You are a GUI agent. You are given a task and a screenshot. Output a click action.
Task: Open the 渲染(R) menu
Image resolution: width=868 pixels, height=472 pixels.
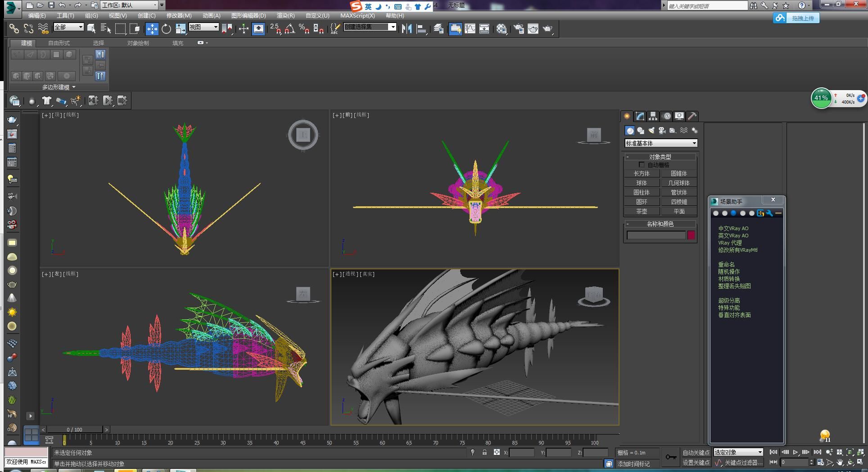[x=285, y=15]
